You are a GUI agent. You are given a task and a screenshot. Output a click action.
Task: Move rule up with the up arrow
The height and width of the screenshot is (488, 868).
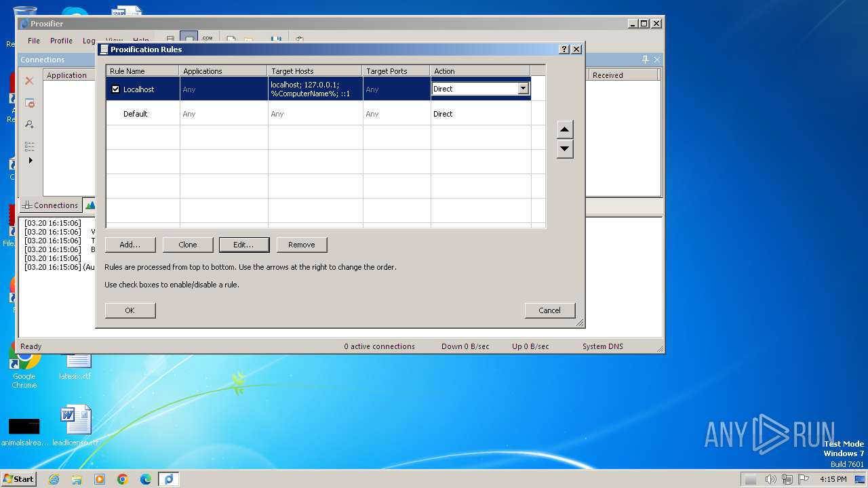(565, 129)
